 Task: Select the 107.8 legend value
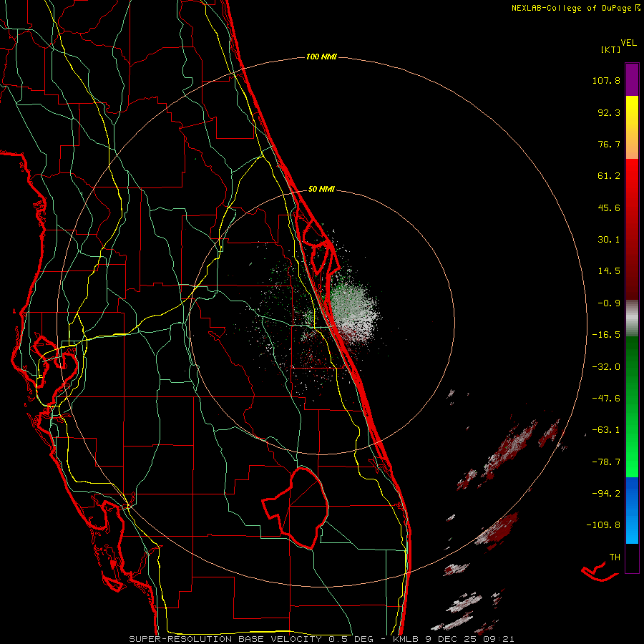point(606,80)
